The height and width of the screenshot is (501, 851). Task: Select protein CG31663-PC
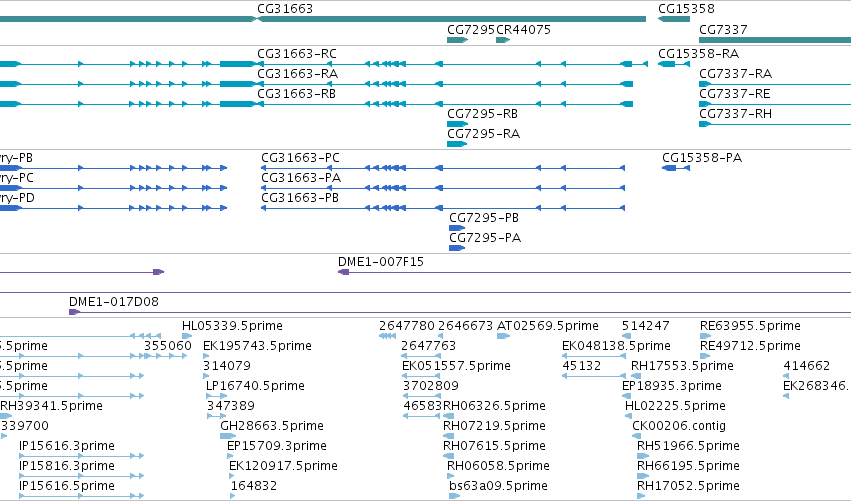[301, 158]
